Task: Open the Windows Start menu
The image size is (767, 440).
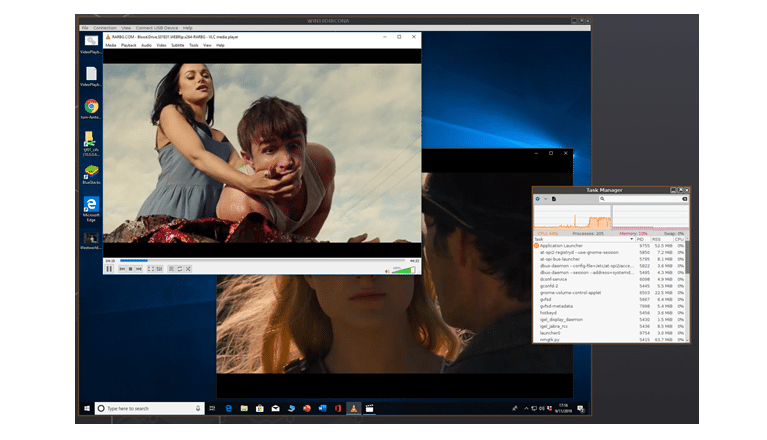Action: [x=87, y=408]
